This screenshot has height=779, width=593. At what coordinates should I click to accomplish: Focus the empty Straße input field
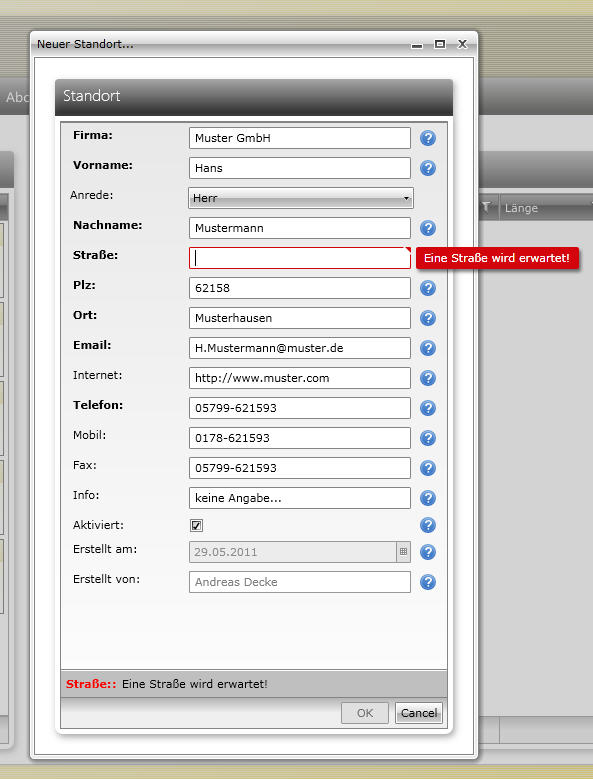[300, 258]
